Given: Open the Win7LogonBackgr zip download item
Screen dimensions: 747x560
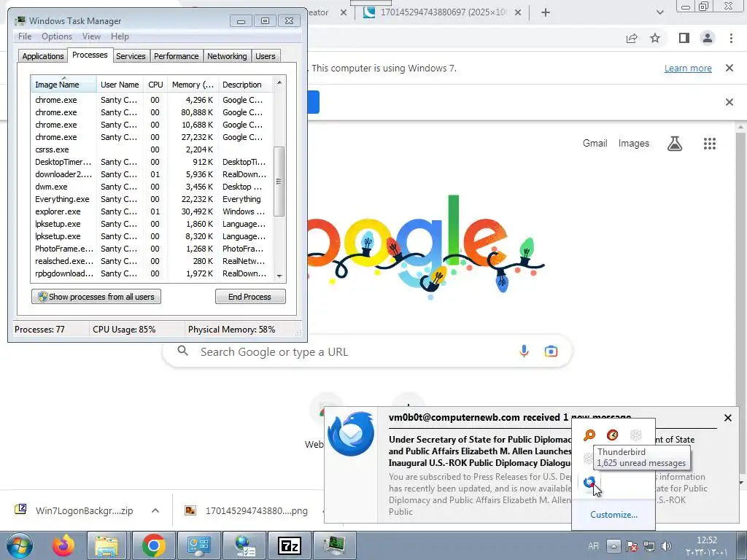Looking at the screenshot, I should 75,510.
